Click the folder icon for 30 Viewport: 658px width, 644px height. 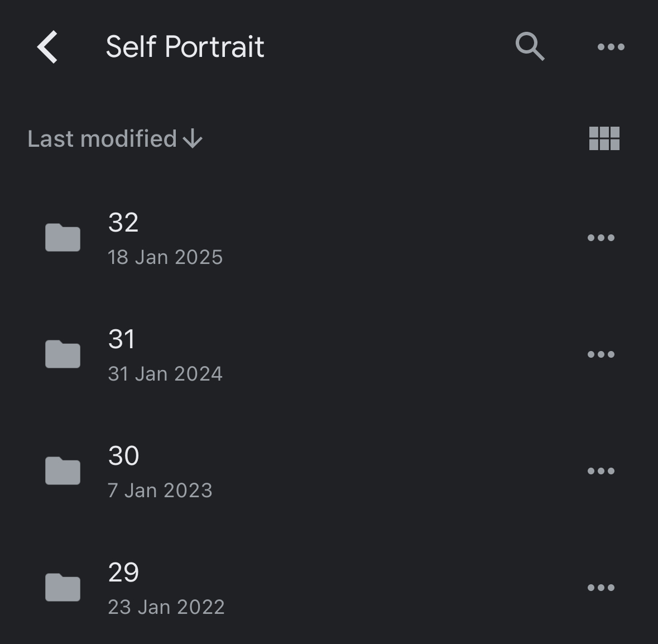(63, 471)
